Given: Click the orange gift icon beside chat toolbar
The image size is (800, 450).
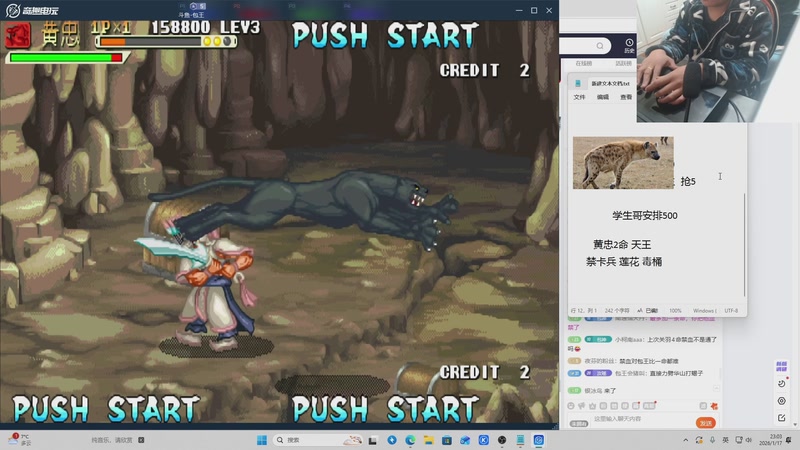Looking at the screenshot, I should pos(714,406).
